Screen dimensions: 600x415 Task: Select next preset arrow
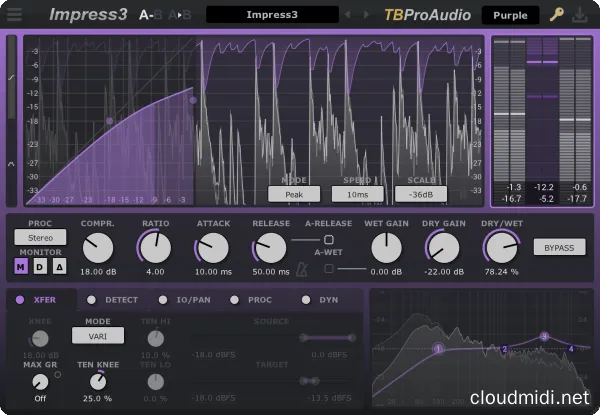365,15
